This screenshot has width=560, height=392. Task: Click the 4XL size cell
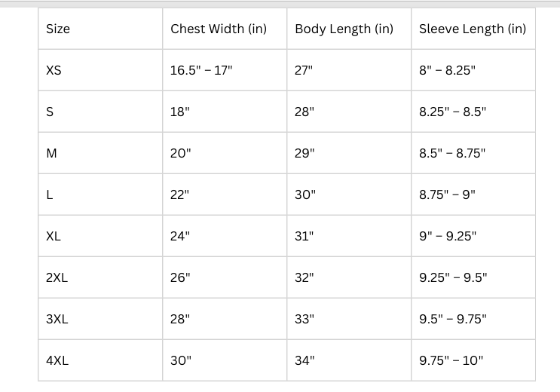click(100, 360)
